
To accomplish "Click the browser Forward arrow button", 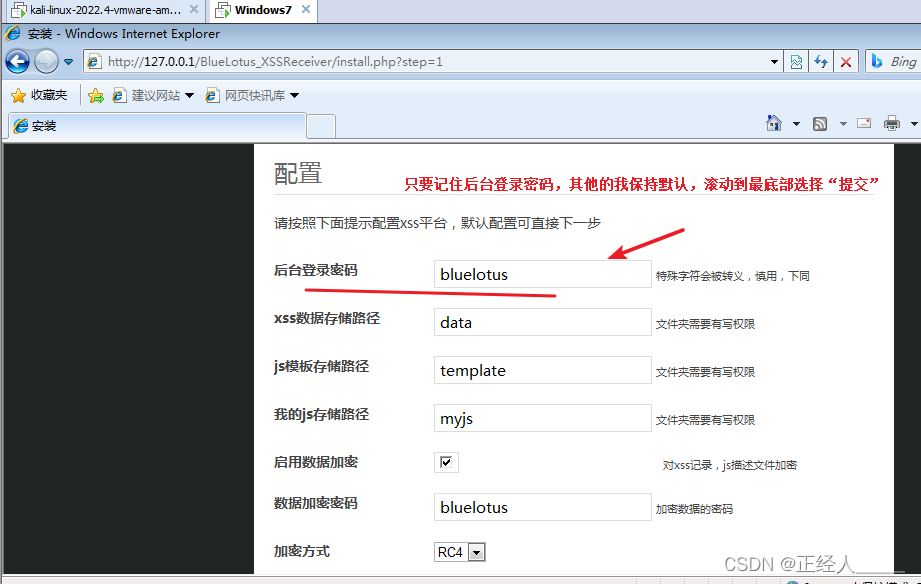I will coord(46,62).
